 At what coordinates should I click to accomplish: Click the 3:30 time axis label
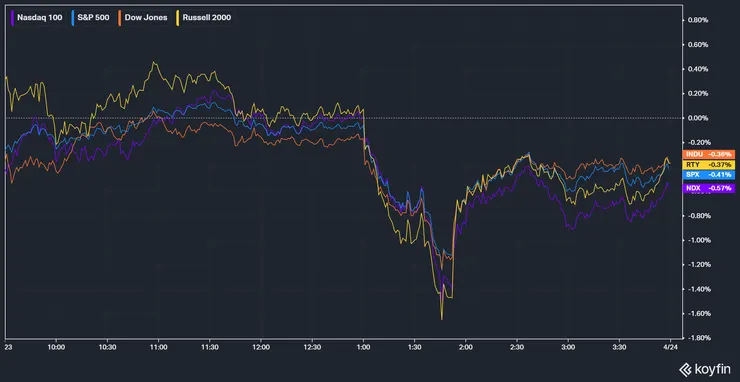point(620,347)
